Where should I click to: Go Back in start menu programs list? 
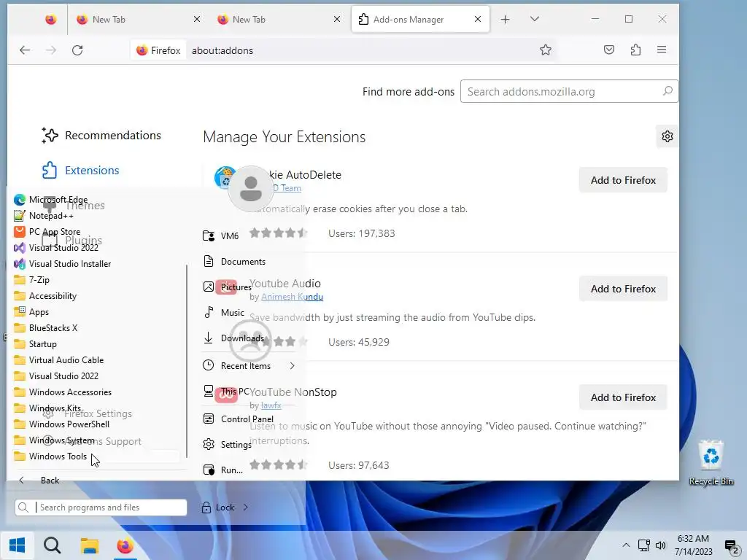pyautogui.click(x=41, y=481)
